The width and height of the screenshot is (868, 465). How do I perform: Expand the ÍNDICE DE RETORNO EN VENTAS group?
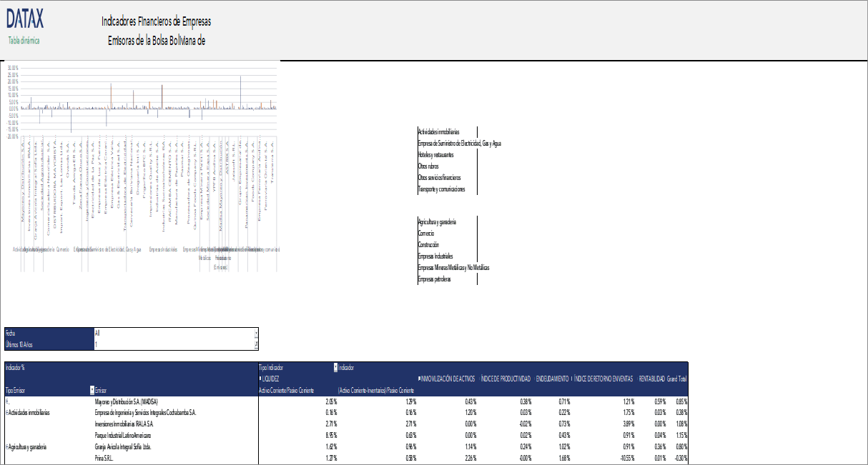[572, 378]
